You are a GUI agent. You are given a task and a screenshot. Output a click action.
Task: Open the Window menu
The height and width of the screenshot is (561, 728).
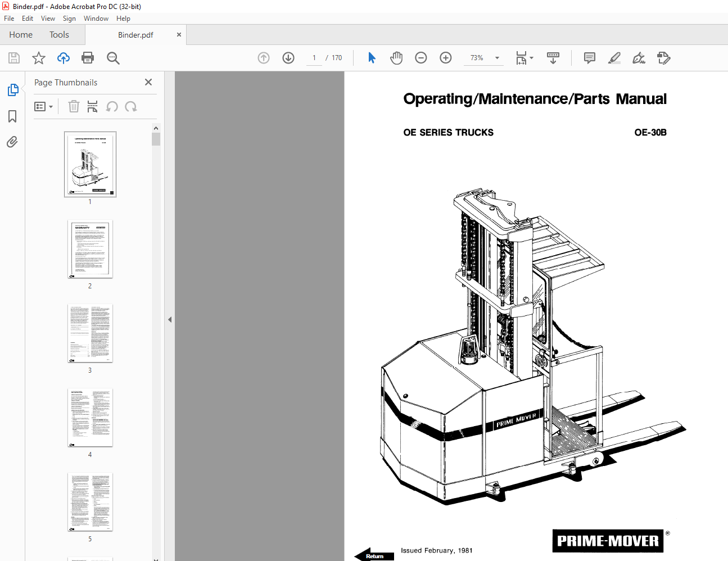point(96,19)
